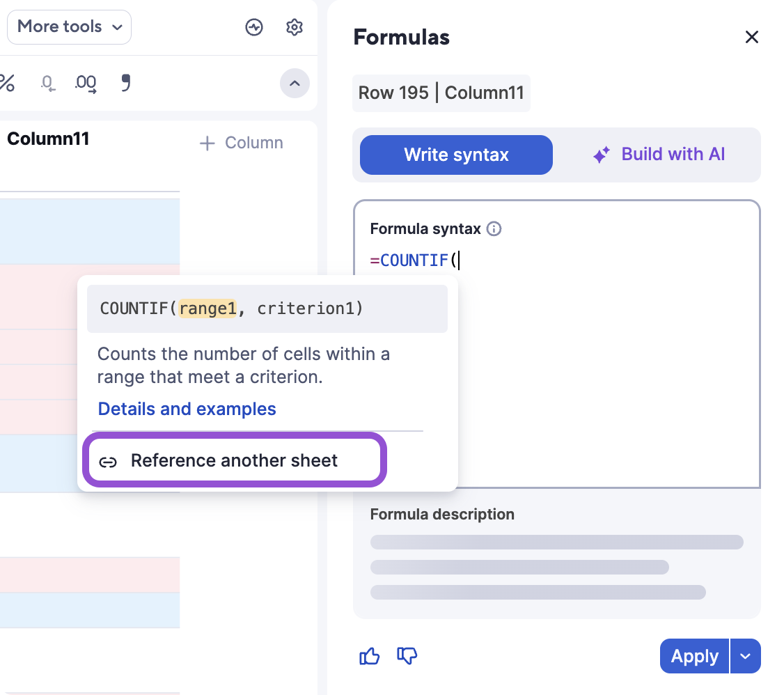784x695 pixels.
Task: Apply percent number format
Action: pyautogui.click(x=7, y=84)
